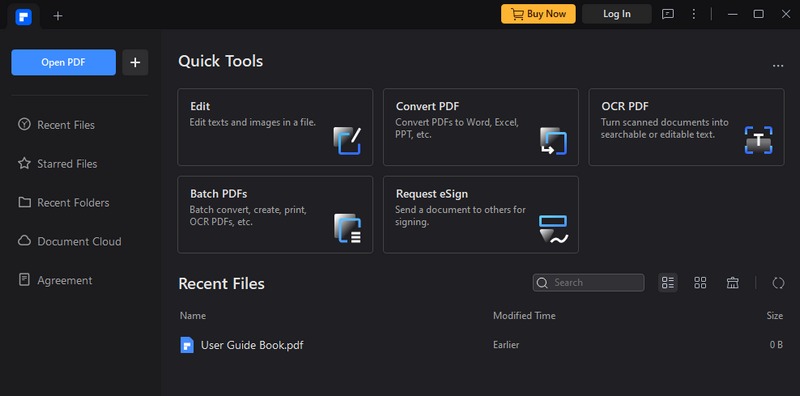The height and width of the screenshot is (396, 800).
Task: Open the Batch PDFs quick tool card
Action: (275, 214)
